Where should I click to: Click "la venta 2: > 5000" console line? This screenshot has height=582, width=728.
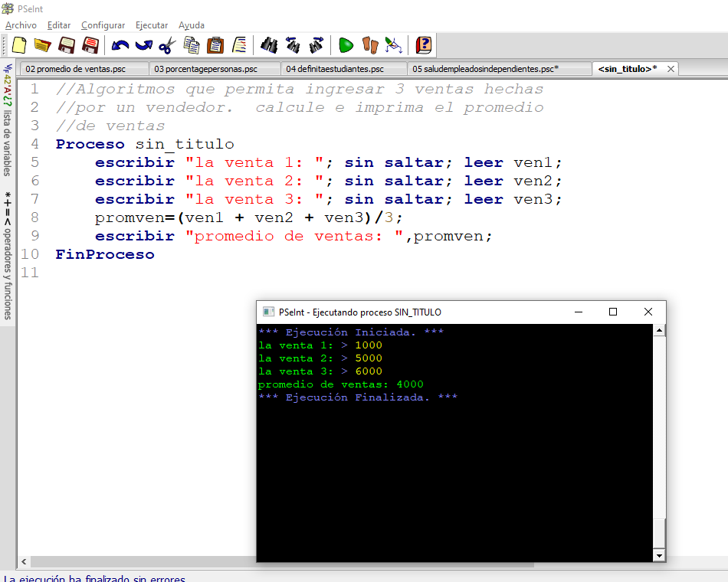pyautogui.click(x=320, y=358)
